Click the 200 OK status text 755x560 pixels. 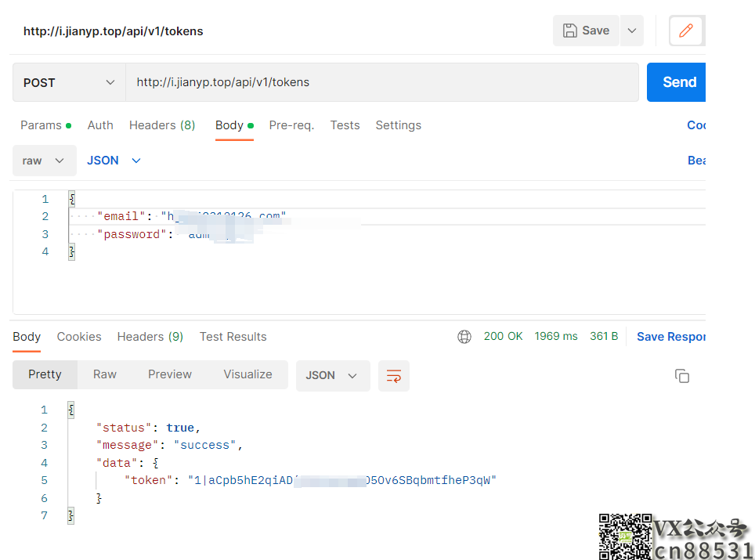tap(503, 336)
